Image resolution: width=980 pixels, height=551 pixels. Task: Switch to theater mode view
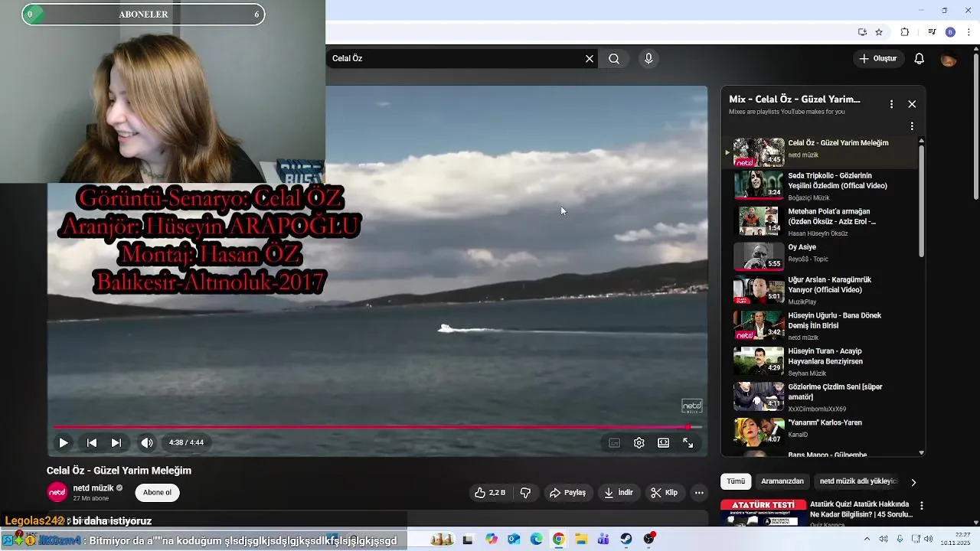[664, 442]
